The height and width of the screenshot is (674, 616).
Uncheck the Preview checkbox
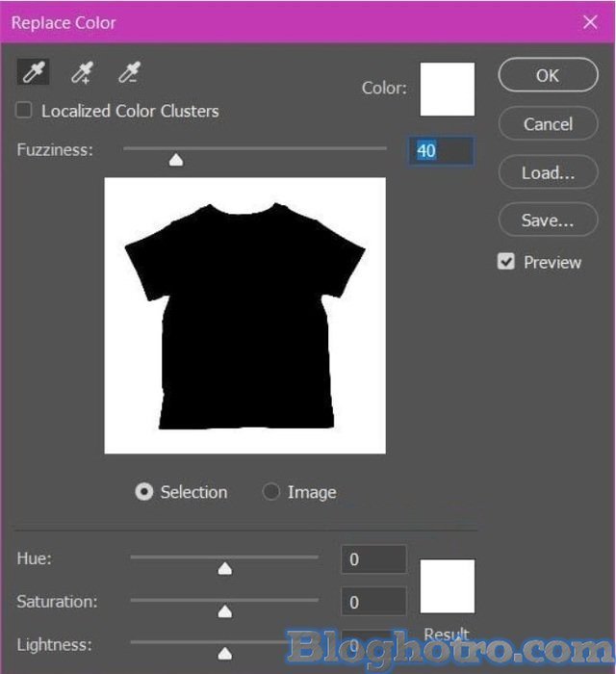click(x=505, y=261)
